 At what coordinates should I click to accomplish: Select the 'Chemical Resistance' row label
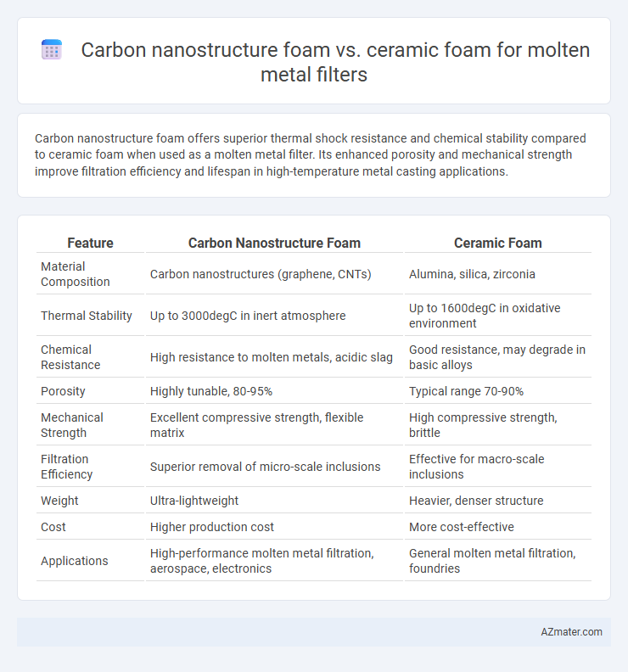tap(70, 357)
